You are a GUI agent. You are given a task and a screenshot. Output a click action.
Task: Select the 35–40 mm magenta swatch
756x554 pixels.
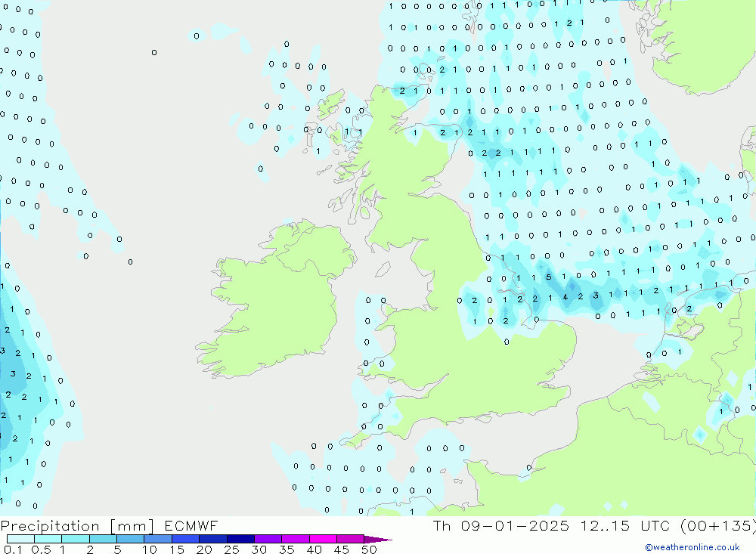pyautogui.click(x=295, y=540)
